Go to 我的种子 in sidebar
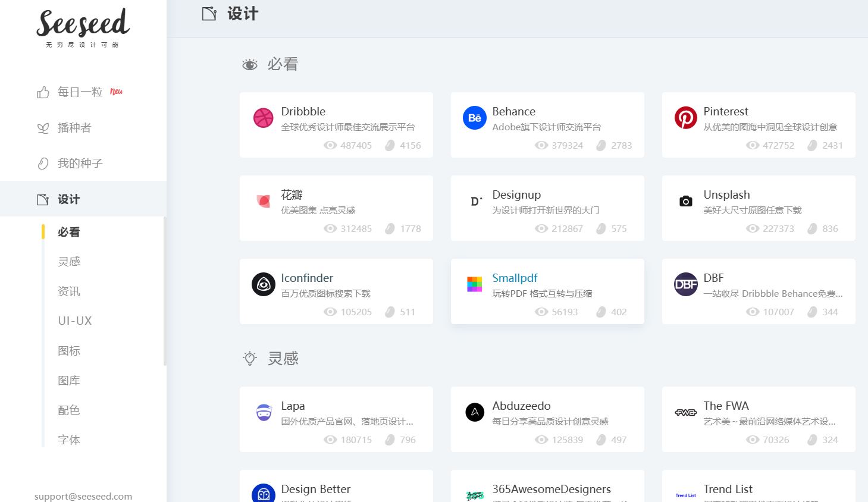The image size is (868, 502). (80, 164)
